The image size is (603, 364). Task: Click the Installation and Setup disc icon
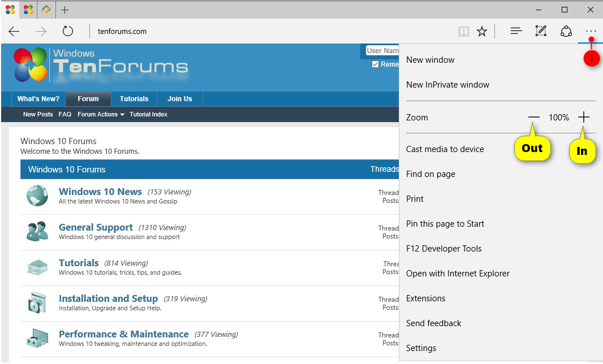coord(37,302)
